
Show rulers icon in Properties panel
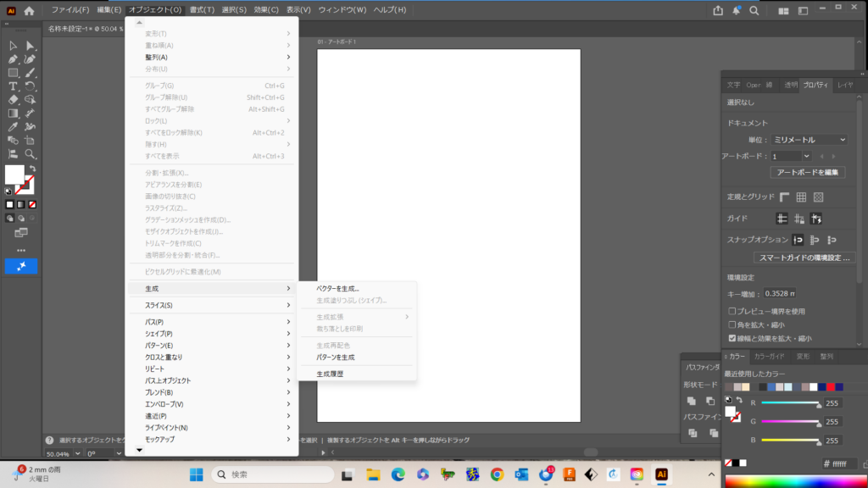[x=784, y=197]
